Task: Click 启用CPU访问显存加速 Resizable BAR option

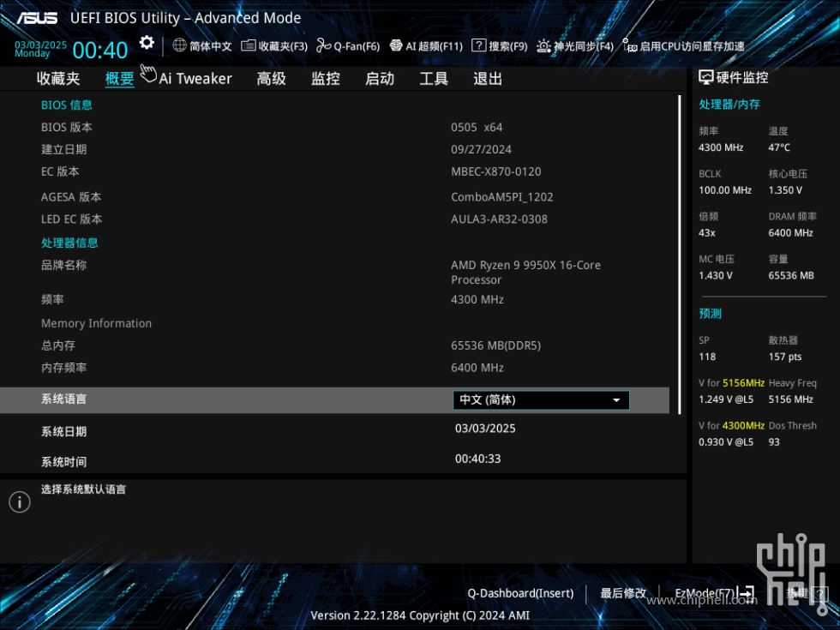Action: coord(684,46)
